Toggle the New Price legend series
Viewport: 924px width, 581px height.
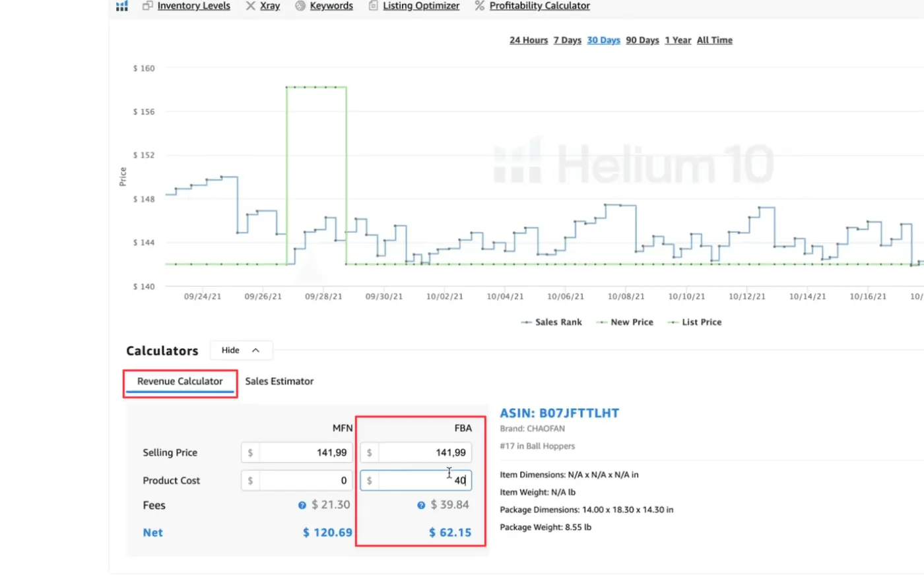pyautogui.click(x=624, y=322)
